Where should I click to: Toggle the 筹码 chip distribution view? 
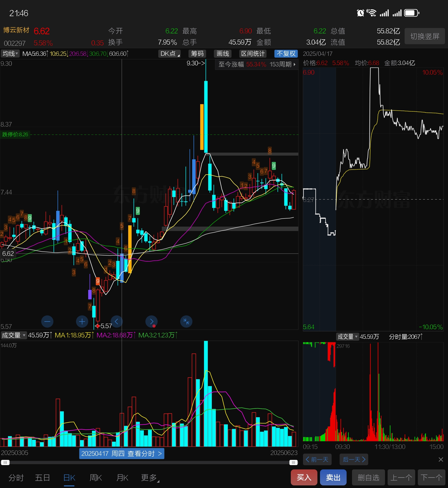(x=197, y=54)
